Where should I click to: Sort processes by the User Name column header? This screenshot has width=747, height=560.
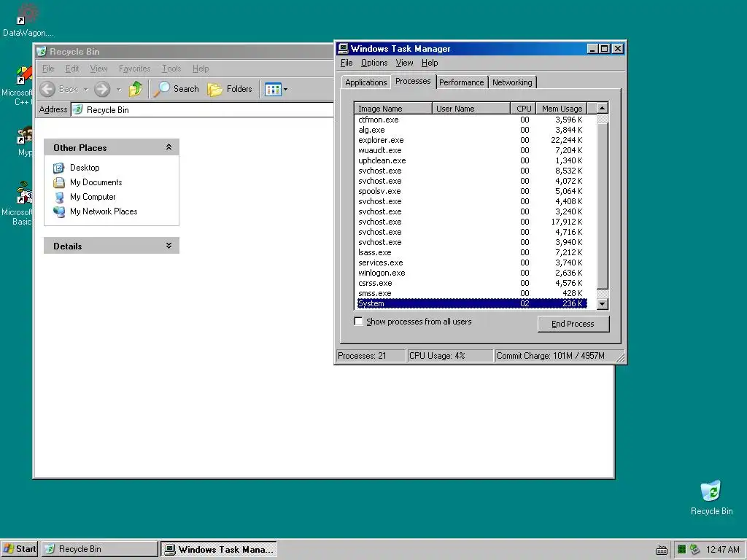(x=471, y=109)
